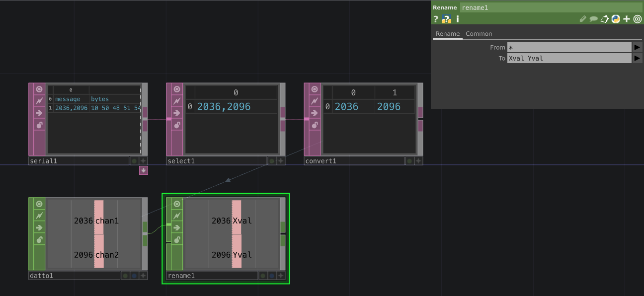Toggle the viewer active flag on convert1 node
644x296 pixels.
(x=314, y=88)
